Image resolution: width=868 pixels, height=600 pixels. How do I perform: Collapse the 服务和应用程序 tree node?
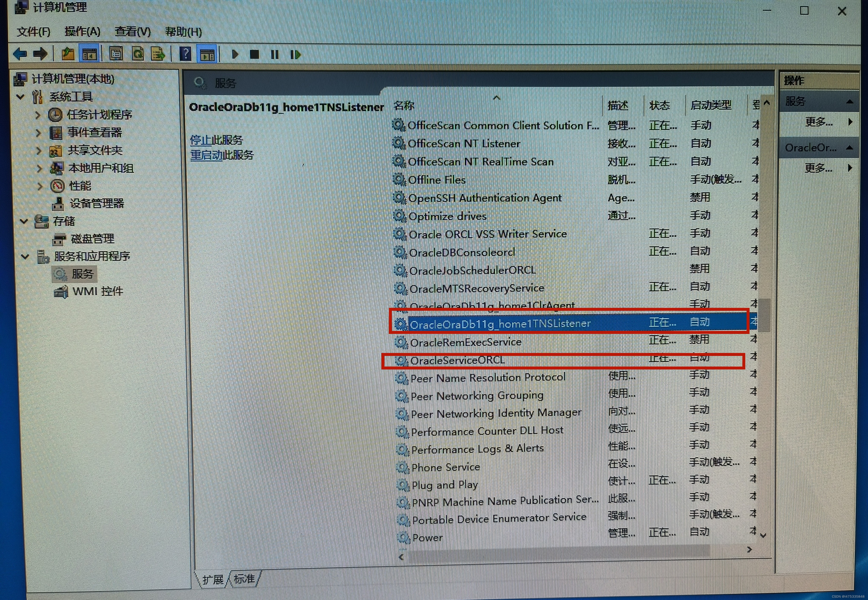tap(25, 256)
